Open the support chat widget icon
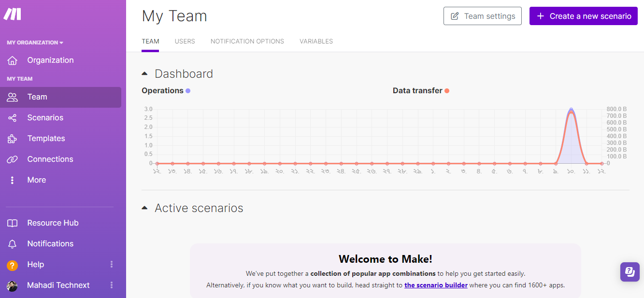 (630, 271)
